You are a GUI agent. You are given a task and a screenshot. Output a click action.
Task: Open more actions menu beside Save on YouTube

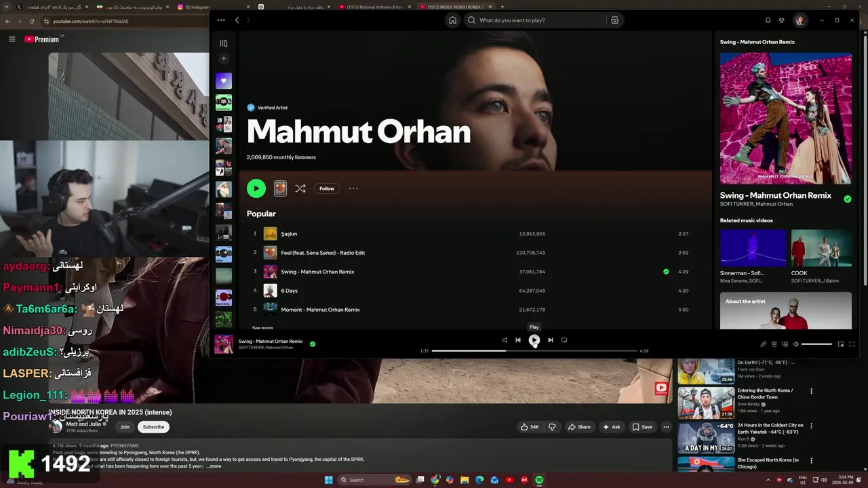click(667, 427)
